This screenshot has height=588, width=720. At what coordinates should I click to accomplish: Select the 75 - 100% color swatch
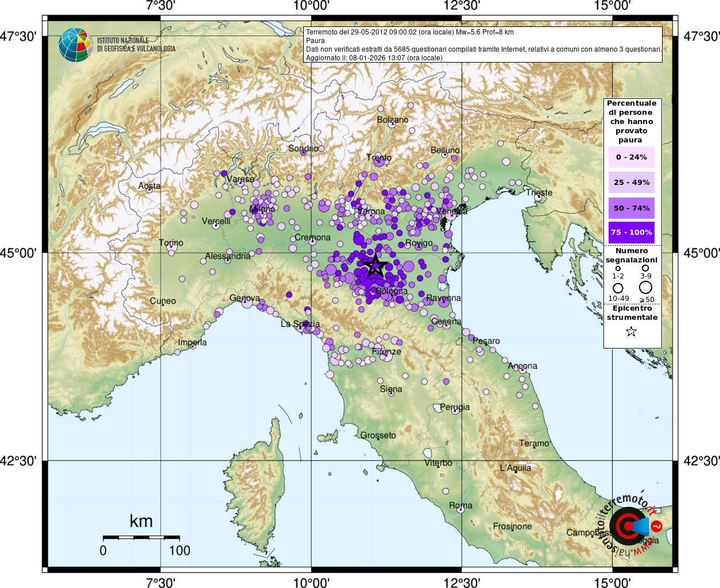pyautogui.click(x=632, y=233)
